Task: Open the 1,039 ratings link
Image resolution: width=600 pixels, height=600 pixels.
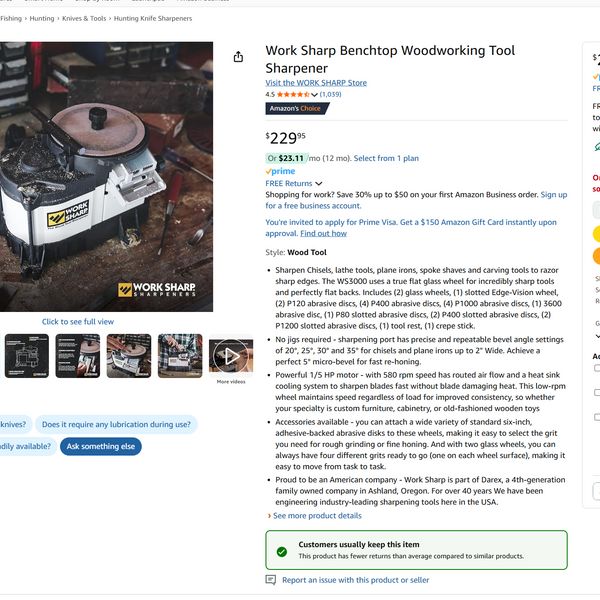Action: click(x=330, y=94)
